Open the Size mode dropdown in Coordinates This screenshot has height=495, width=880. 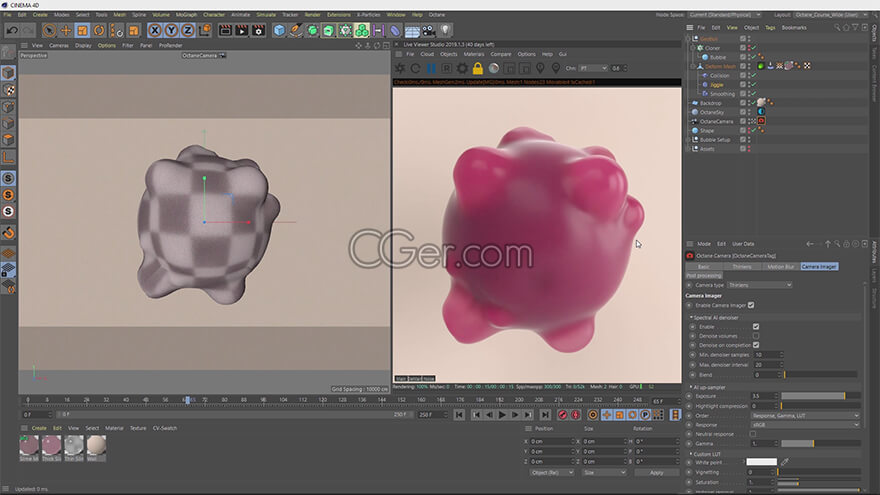pyautogui.click(x=604, y=473)
